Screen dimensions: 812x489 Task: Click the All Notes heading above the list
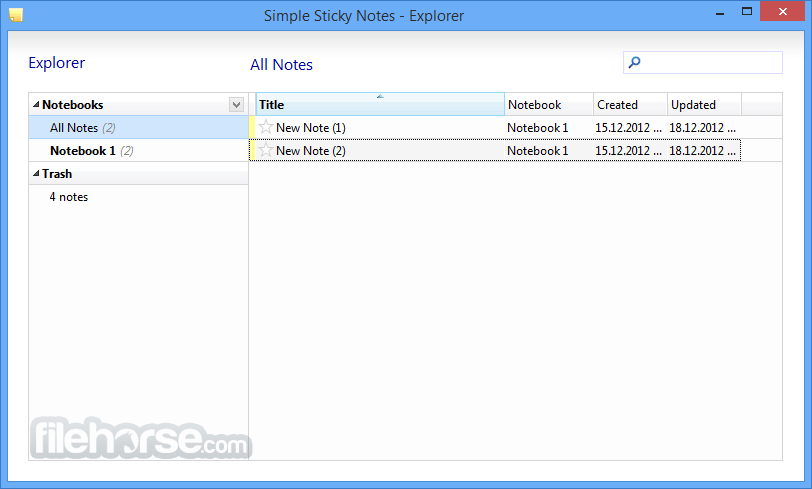[281, 65]
